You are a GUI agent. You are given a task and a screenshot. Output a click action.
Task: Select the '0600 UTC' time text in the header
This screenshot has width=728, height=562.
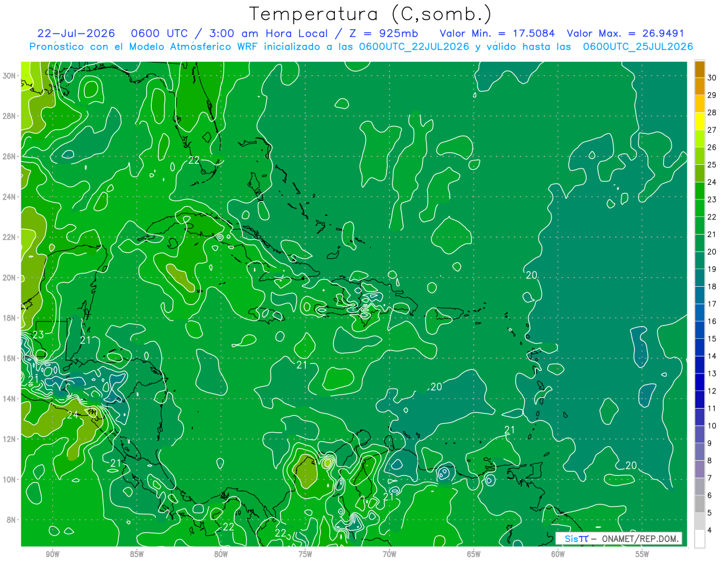point(161,33)
